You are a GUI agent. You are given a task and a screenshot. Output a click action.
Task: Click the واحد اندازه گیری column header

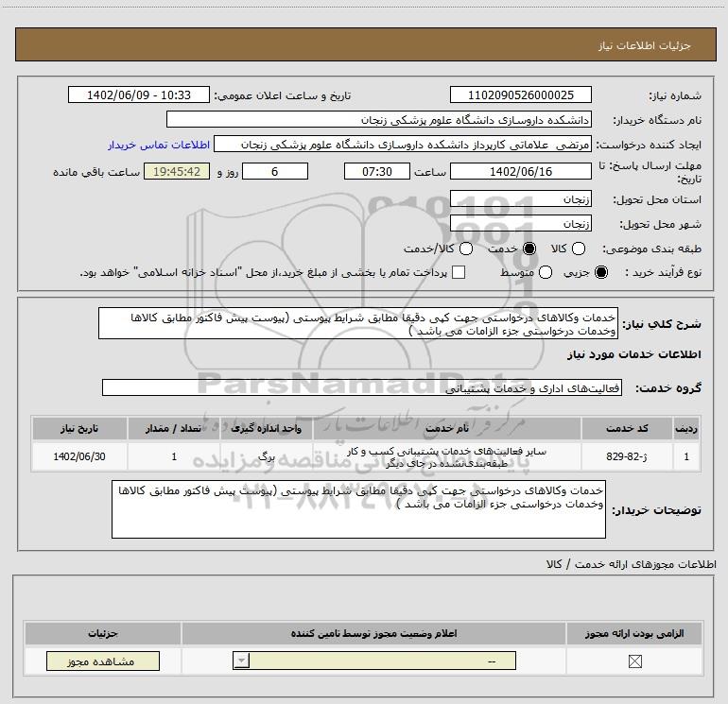[266, 428]
